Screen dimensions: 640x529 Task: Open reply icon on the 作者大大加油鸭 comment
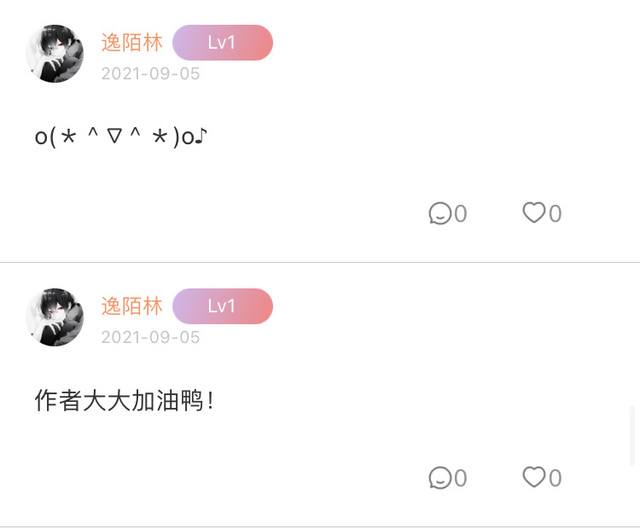tap(440, 477)
